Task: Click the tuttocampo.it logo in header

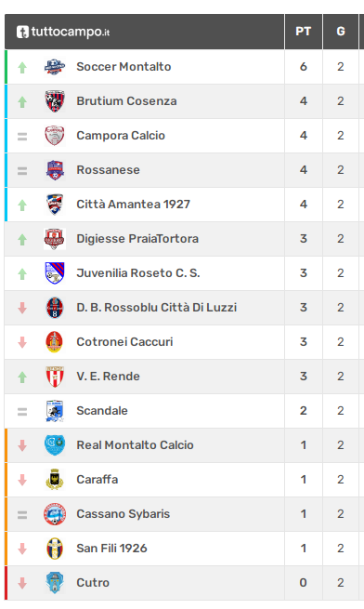Action: (x=63, y=32)
